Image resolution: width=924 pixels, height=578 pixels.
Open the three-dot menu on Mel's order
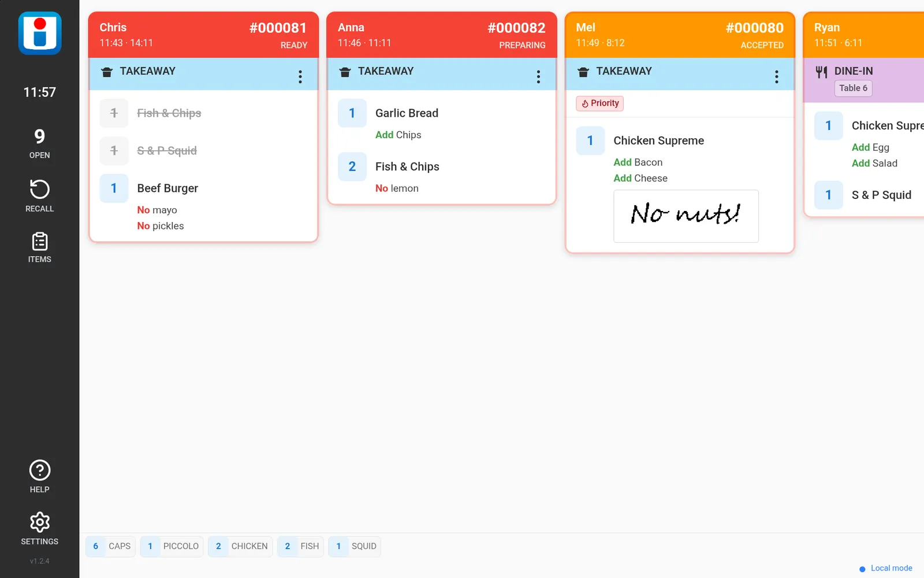click(x=777, y=76)
